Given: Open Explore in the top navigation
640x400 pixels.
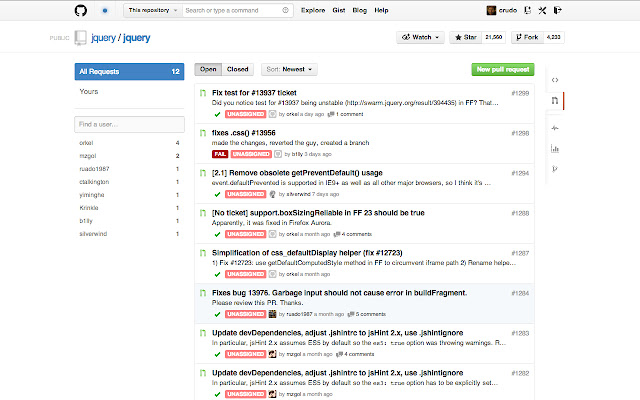Looking at the screenshot, I should [313, 11].
